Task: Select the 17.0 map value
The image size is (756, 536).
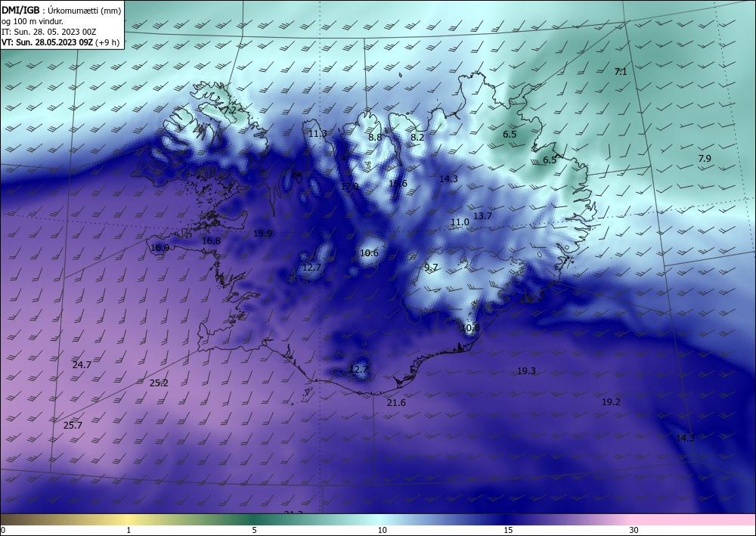Action: point(349,186)
